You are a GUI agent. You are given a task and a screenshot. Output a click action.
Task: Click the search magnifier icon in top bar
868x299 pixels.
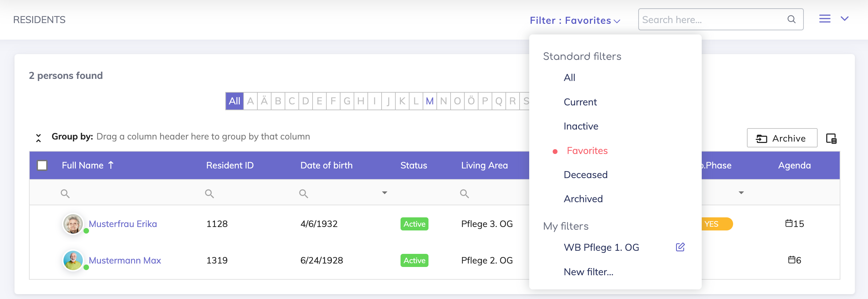(791, 19)
